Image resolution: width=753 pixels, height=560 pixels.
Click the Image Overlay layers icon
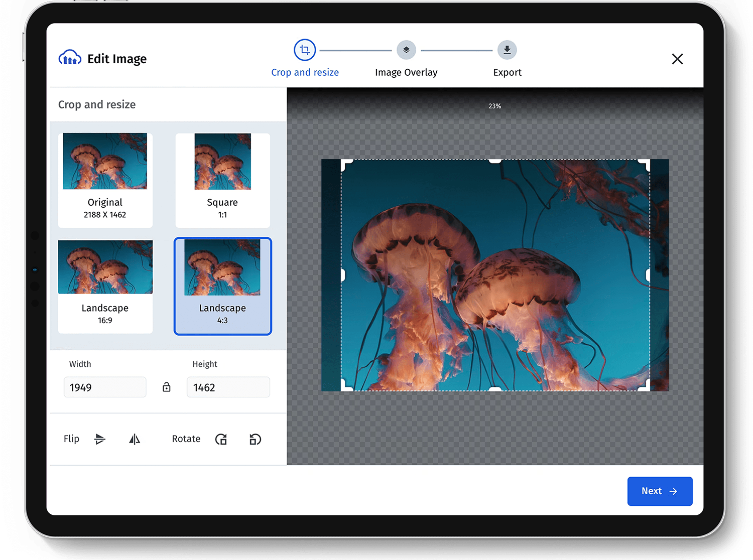406,50
